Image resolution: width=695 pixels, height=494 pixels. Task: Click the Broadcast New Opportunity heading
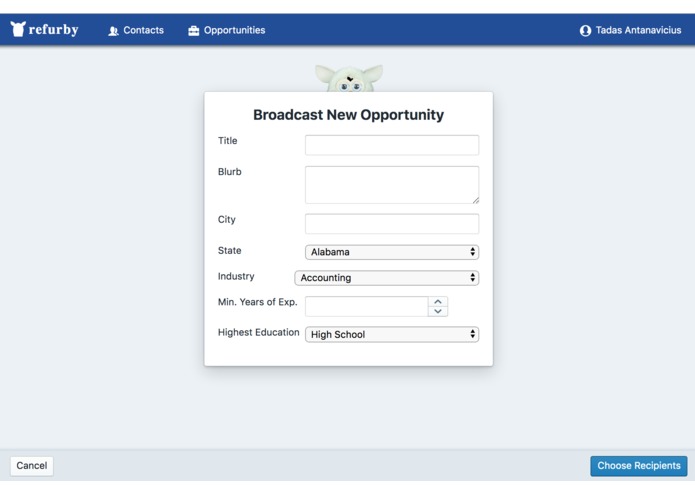(348, 115)
